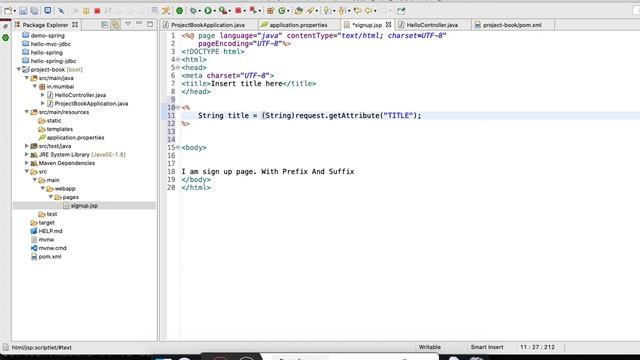640x360 pixels.
Task: Expand the Maven Dependencies node
Action: coord(27,163)
